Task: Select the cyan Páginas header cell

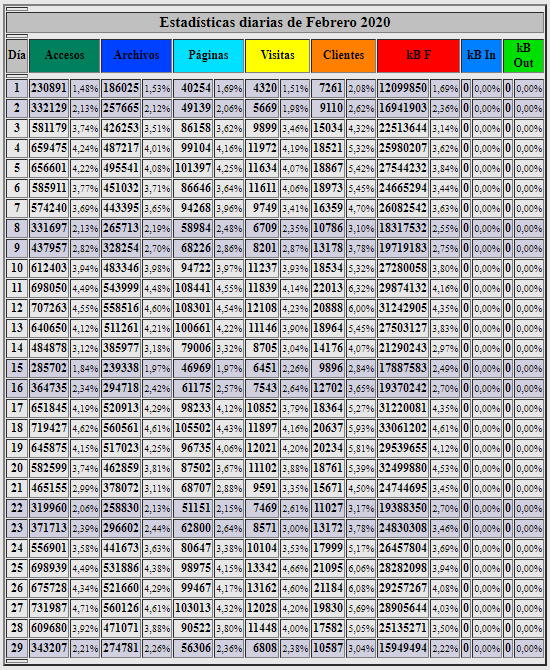Action: click(x=208, y=56)
